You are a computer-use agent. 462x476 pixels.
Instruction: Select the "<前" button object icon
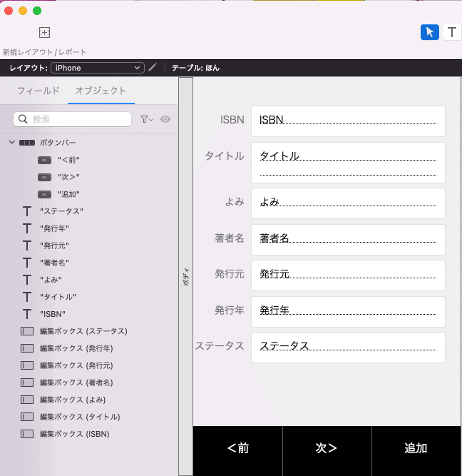click(44, 160)
